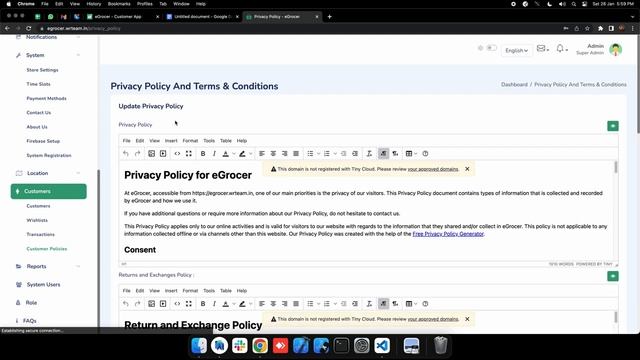This screenshot has height=360, width=640.
Task: Bookmark page with star icon in address bar
Action: [587, 28]
